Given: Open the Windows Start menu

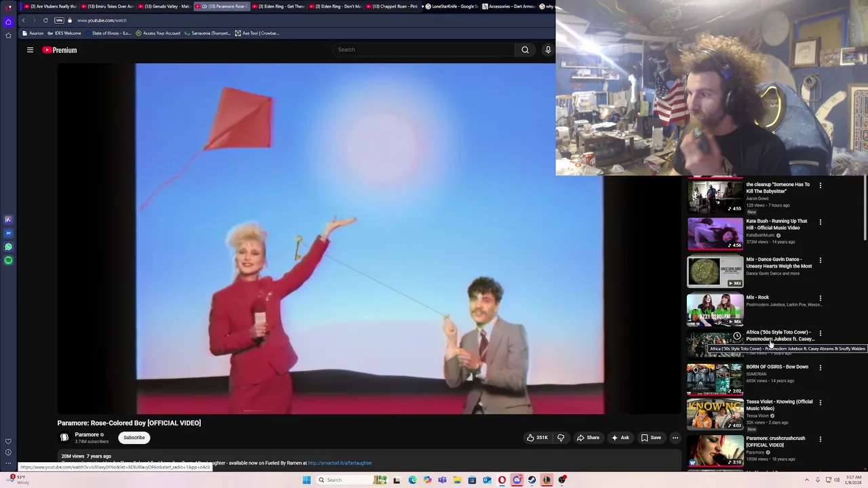Looking at the screenshot, I should point(307,480).
